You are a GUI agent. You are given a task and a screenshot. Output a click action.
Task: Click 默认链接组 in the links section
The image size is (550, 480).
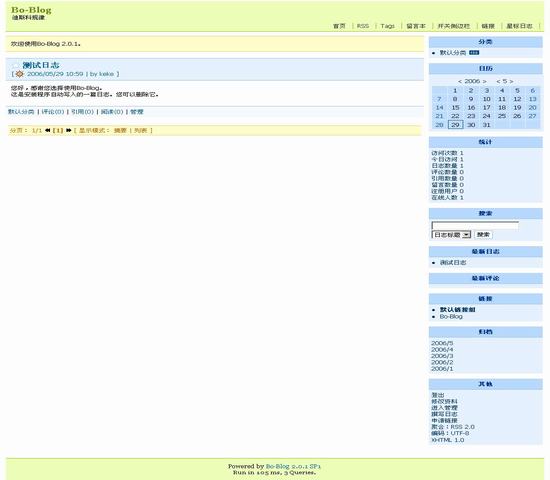pyautogui.click(x=457, y=310)
